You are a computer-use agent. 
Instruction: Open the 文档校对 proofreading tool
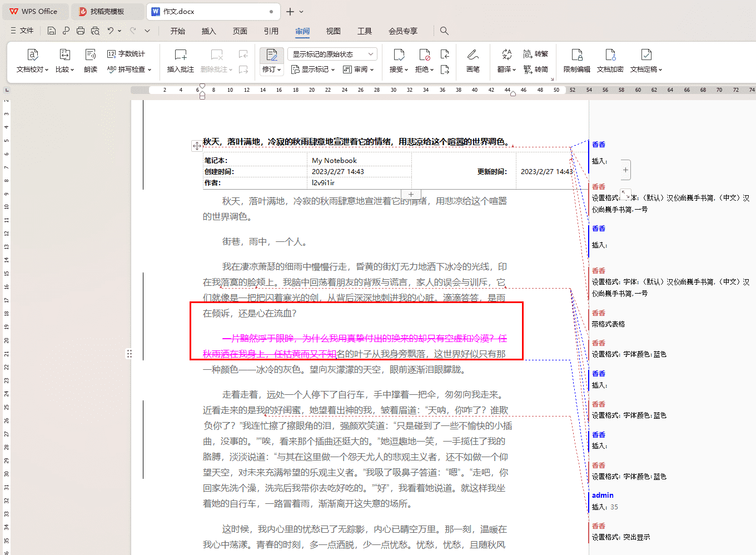32,61
